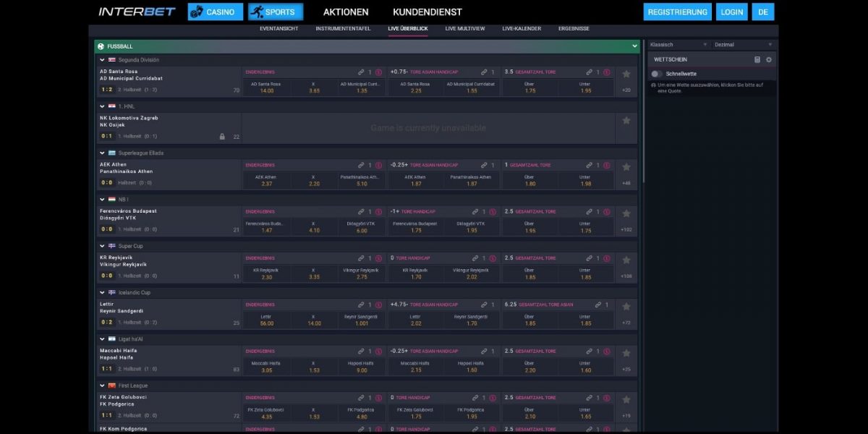The width and height of the screenshot is (868, 434).
Task: Open the Casino section
Action: (216, 12)
